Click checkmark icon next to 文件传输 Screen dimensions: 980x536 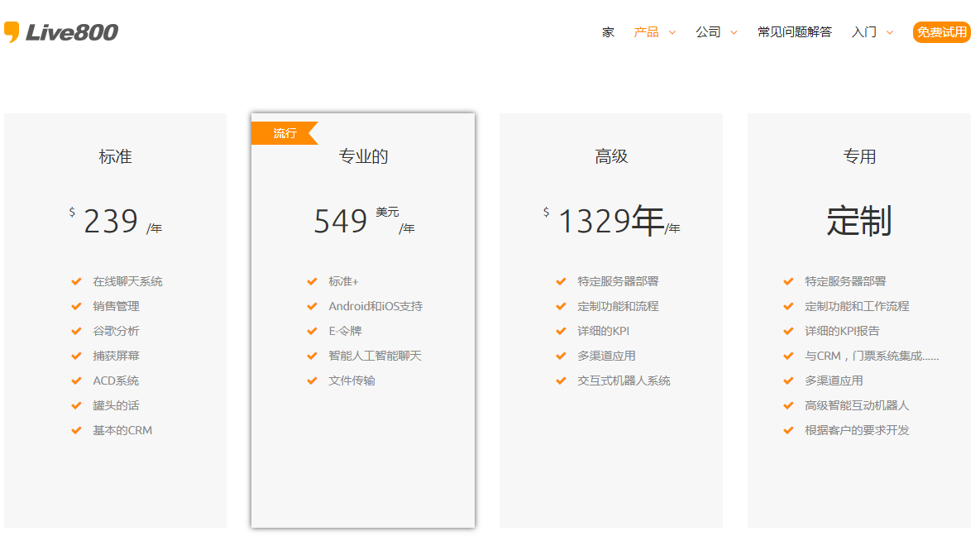(x=312, y=380)
